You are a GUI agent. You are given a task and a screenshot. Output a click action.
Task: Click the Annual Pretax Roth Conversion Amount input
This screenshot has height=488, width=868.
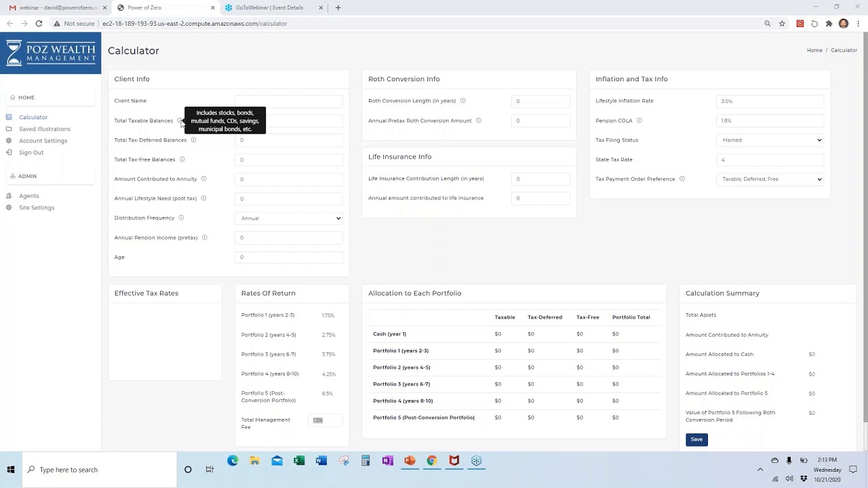[x=540, y=121]
